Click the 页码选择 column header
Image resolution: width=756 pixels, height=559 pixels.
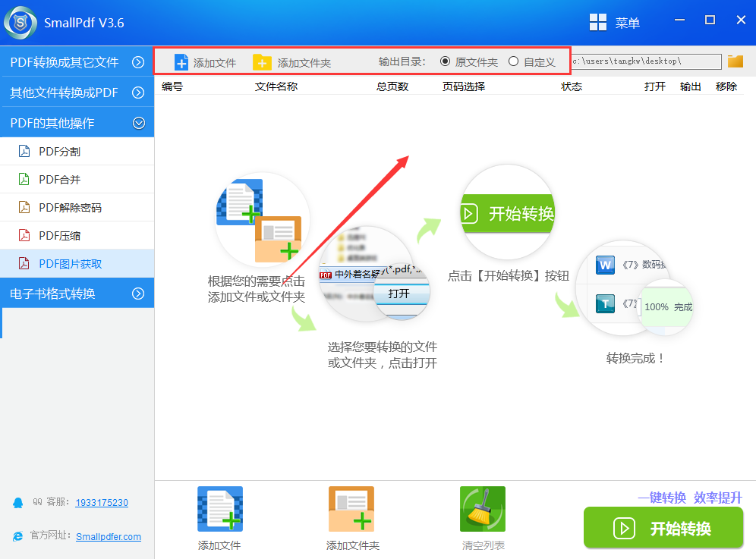click(x=464, y=86)
